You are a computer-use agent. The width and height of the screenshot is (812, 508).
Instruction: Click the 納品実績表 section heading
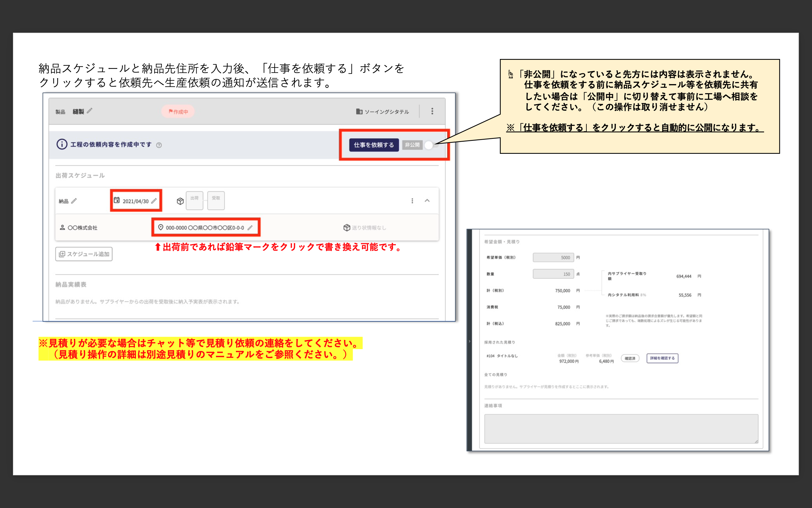(x=71, y=284)
